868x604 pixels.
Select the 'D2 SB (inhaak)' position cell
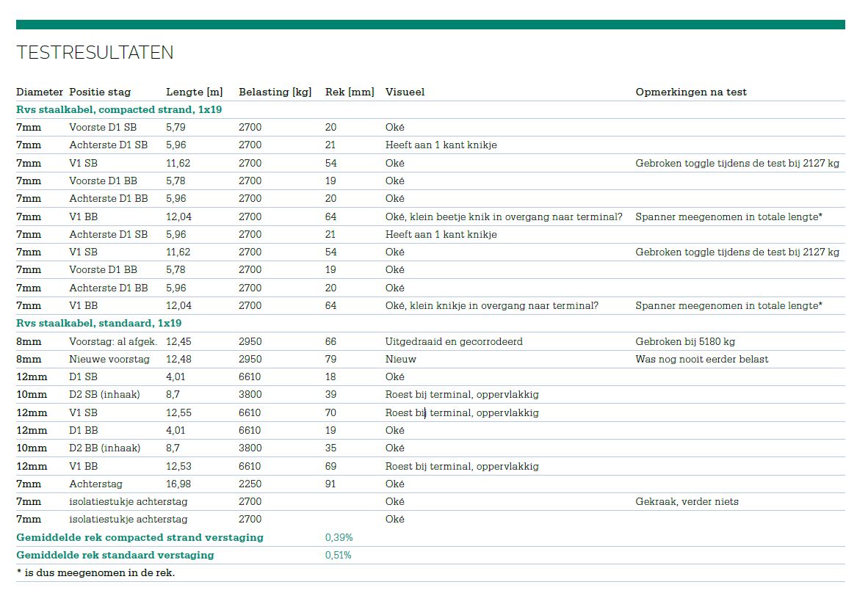point(104,395)
